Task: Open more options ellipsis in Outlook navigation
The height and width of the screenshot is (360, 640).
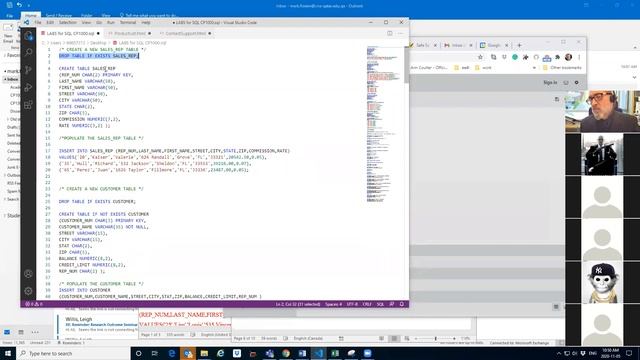Action: point(35,332)
